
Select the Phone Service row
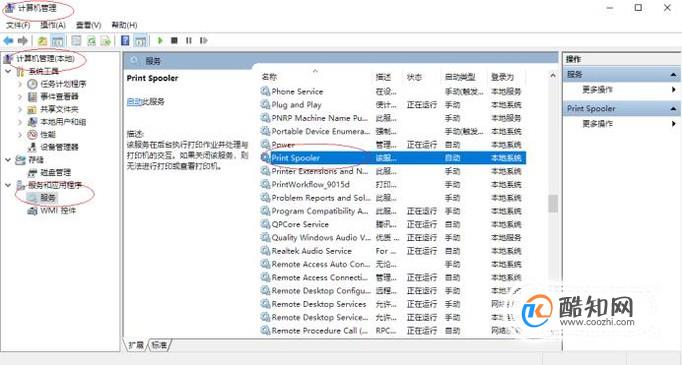[x=393, y=91]
